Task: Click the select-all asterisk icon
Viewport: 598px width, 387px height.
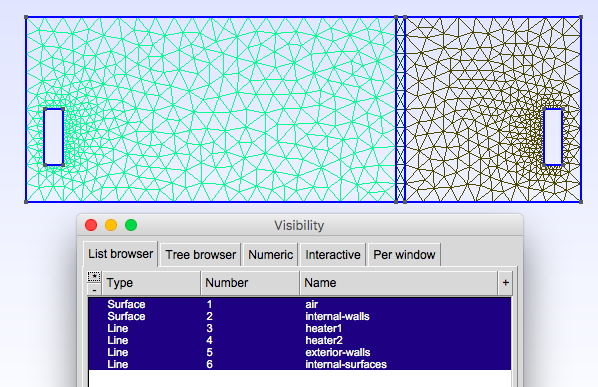Action: point(94,277)
